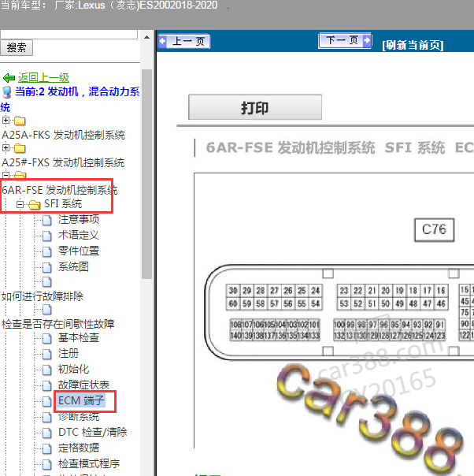Expand the A25#-FXS 发动机控制系统 folder
The image size is (474, 476).
tap(6, 148)
